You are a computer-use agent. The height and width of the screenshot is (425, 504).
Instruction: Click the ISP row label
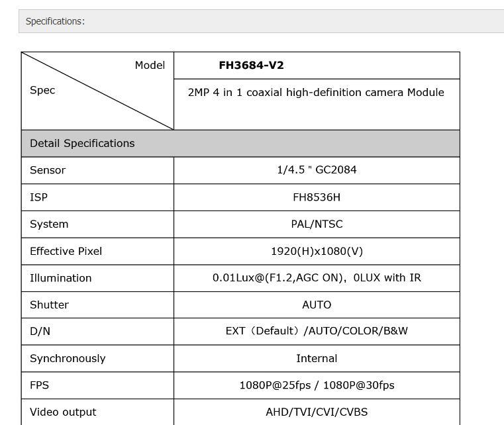pyautogui.click(x=39, y=197)
